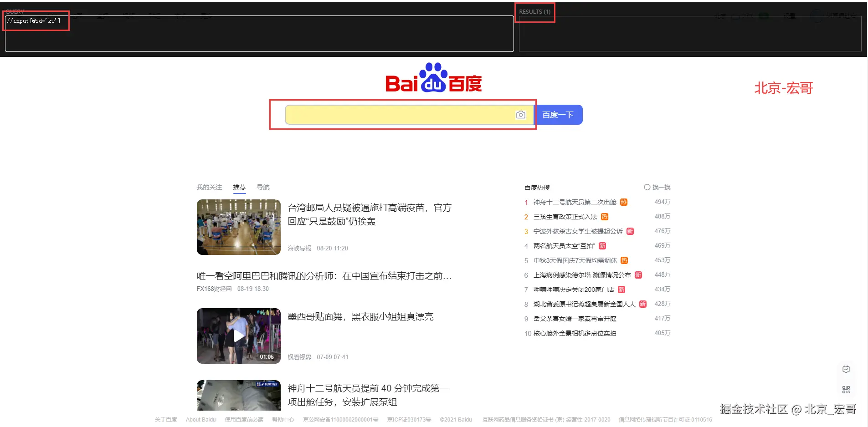Open hot search 湖北省委原书记蒋超良履新全国人大

(x=584, y=304)
